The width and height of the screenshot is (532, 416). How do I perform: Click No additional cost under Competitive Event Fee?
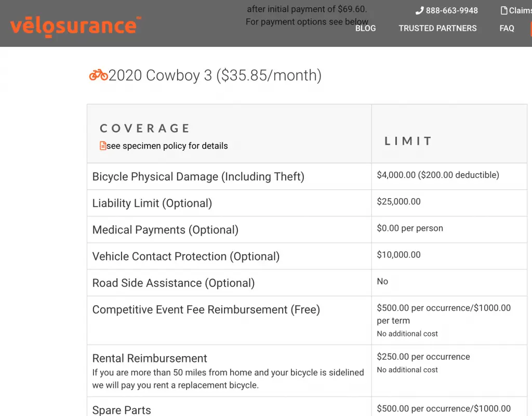click(407, 333)
